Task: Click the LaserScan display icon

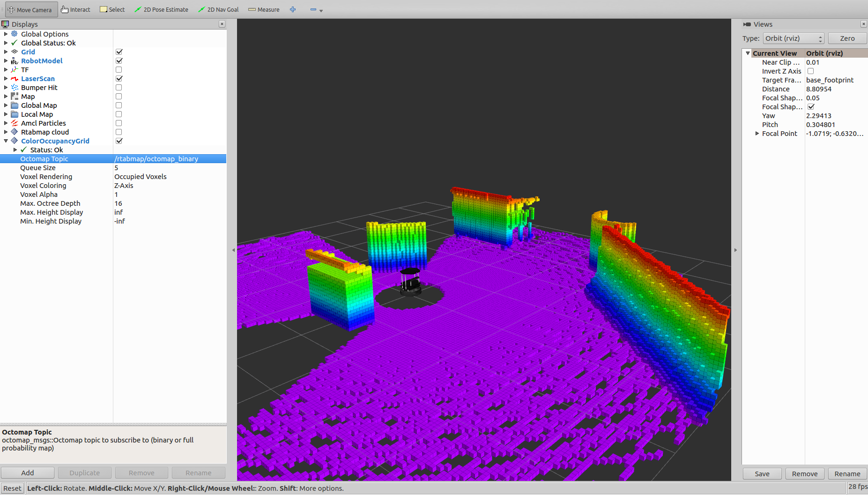Action: tap(14, 78)
